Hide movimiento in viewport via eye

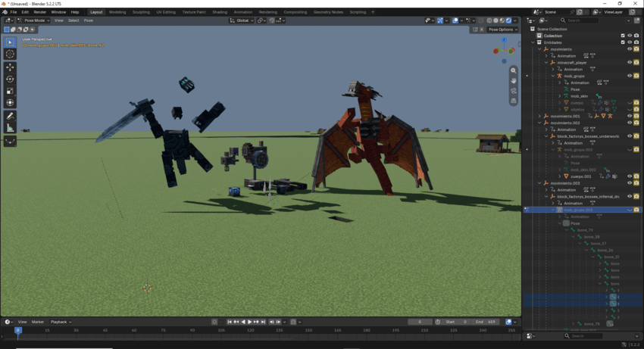click(x=630, y=49)
